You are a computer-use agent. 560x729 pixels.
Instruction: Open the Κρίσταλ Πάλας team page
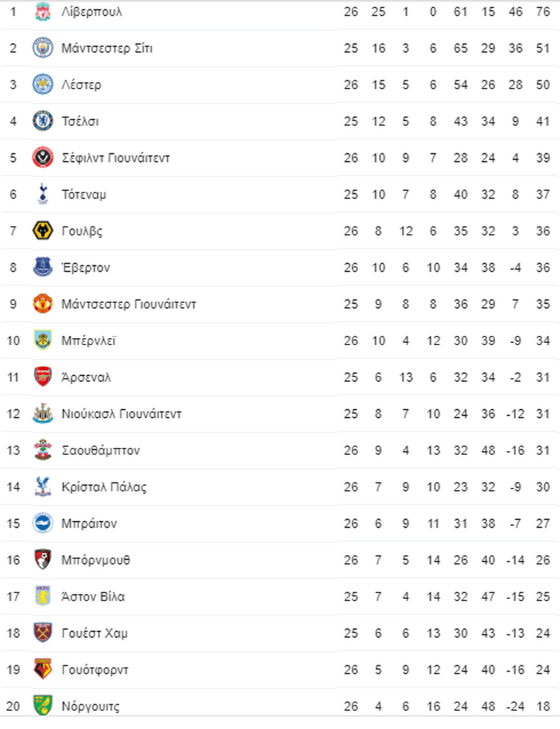(104, 486)
